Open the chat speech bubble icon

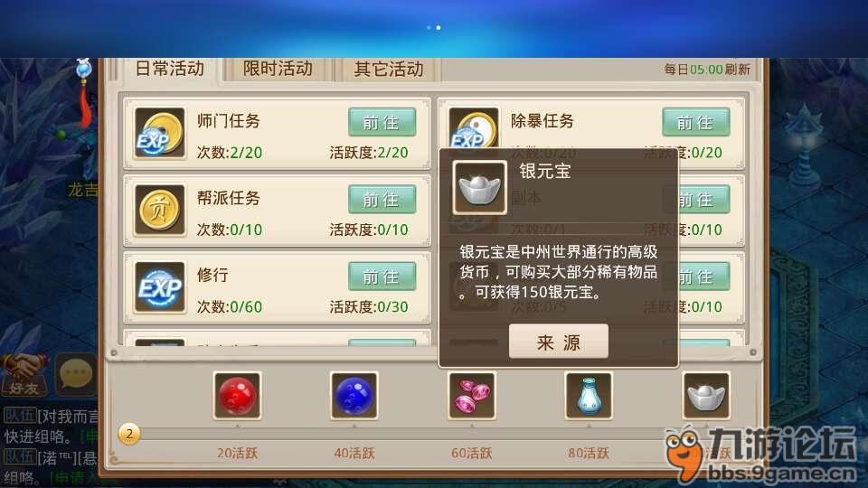tap(76, 374)
